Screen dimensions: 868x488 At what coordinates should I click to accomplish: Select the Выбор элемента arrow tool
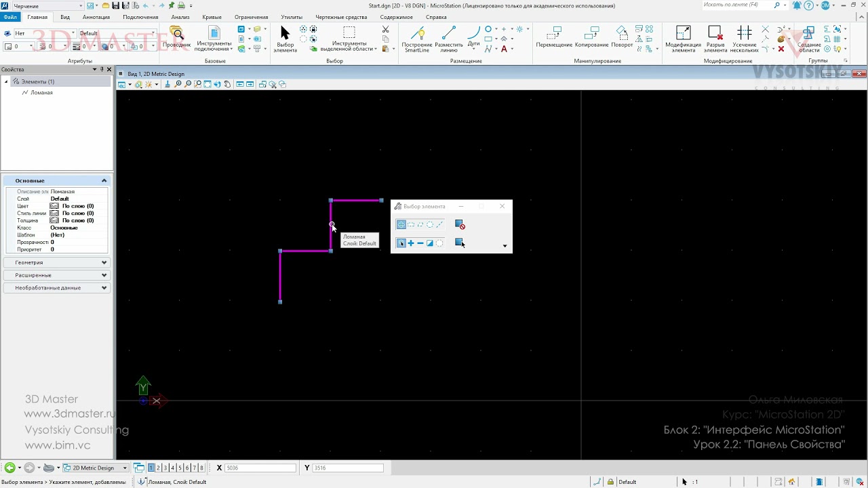285,39
